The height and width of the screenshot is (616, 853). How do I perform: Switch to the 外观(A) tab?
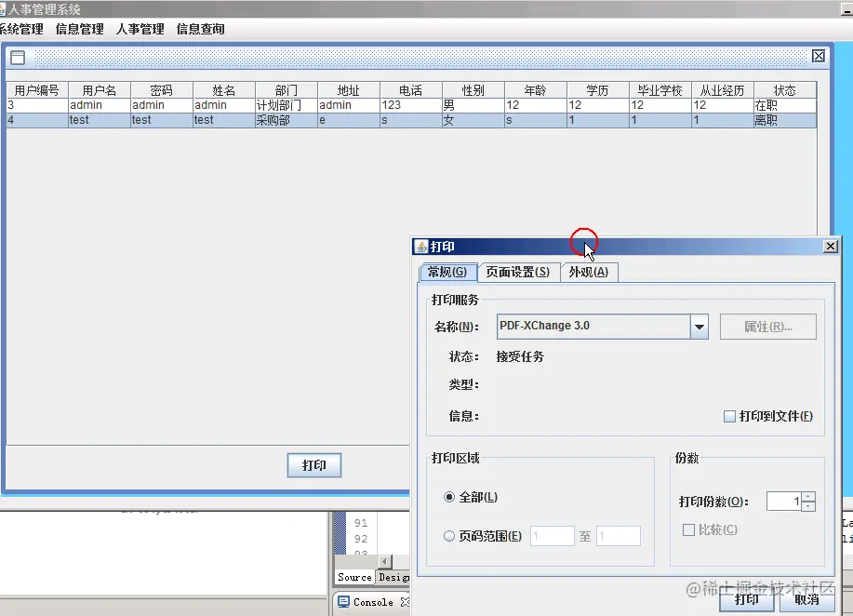pyautogui.click(x=590, y=272)
